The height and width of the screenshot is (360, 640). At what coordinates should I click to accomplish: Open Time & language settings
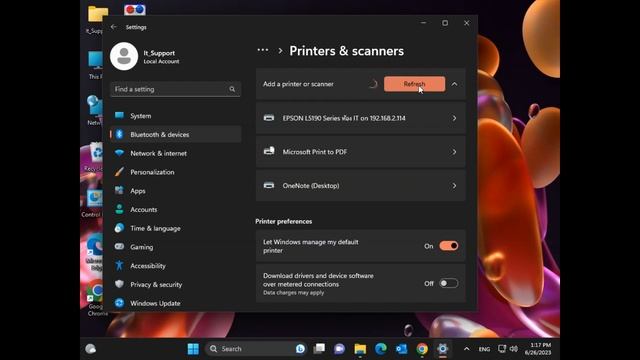pyautogui.click(x=176, y=228)
